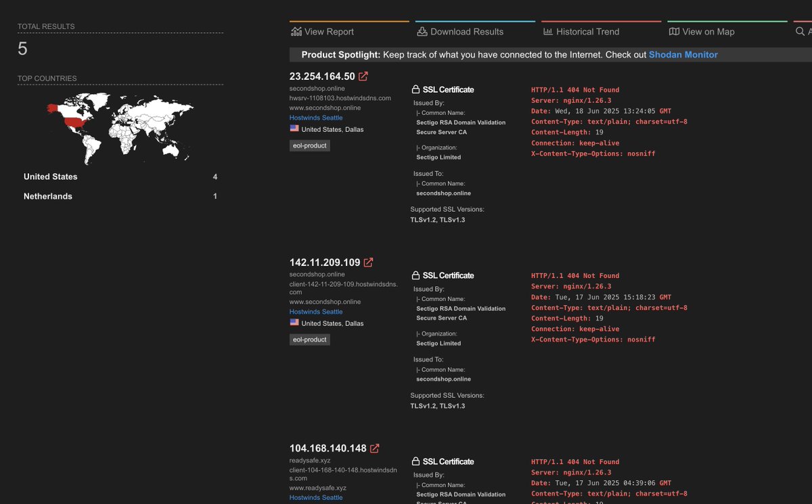Open external link icon beside 142.11.209.109
This screenshot has height=504, width=812.
369,262
